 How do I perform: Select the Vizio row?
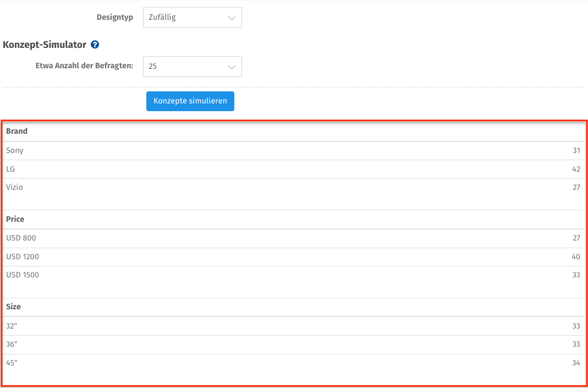(15, 187)
